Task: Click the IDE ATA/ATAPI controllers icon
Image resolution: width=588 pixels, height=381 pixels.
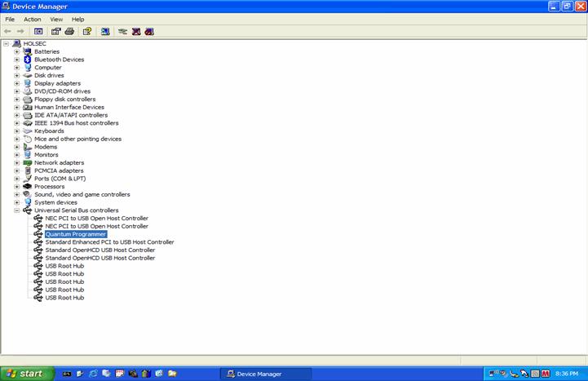Action: coord(28,115)
